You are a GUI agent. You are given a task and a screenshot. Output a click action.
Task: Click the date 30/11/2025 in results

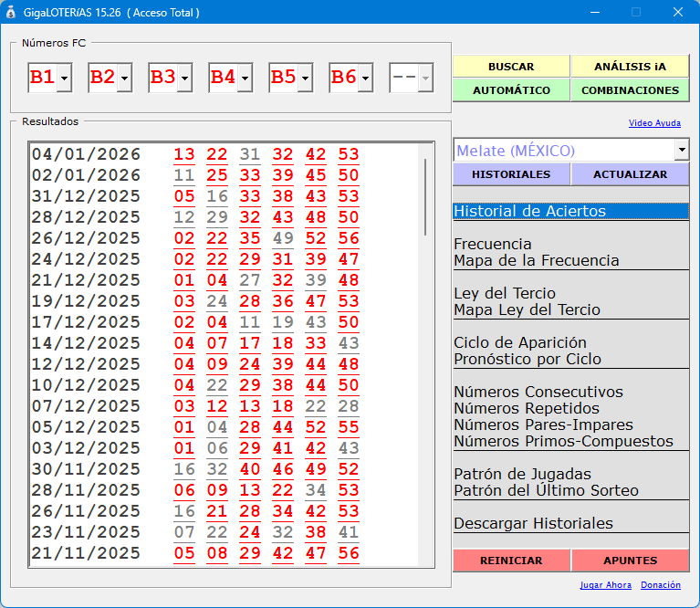(86, 469)
